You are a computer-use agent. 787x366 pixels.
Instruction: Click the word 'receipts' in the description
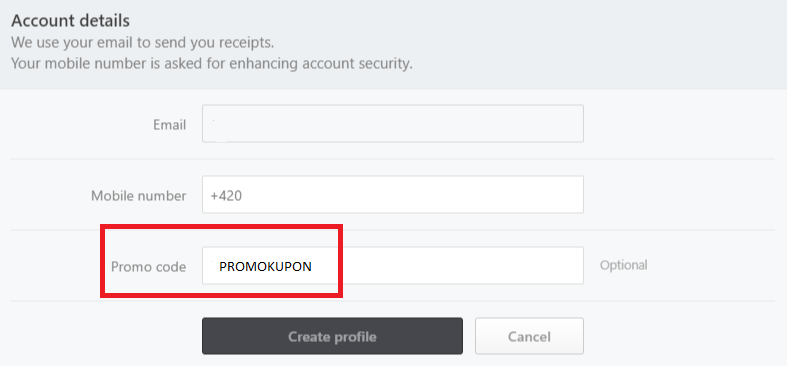coord(244,43)
